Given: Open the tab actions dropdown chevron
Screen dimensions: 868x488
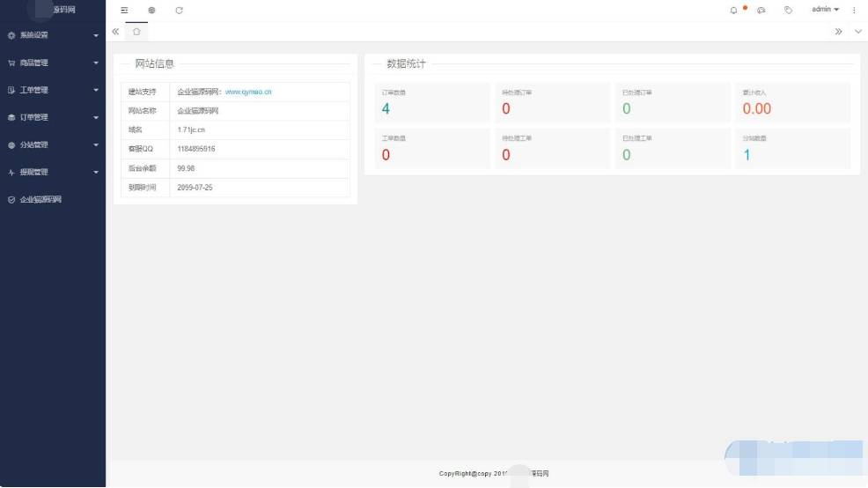Looking at the screenshot, I should point(858,32).
